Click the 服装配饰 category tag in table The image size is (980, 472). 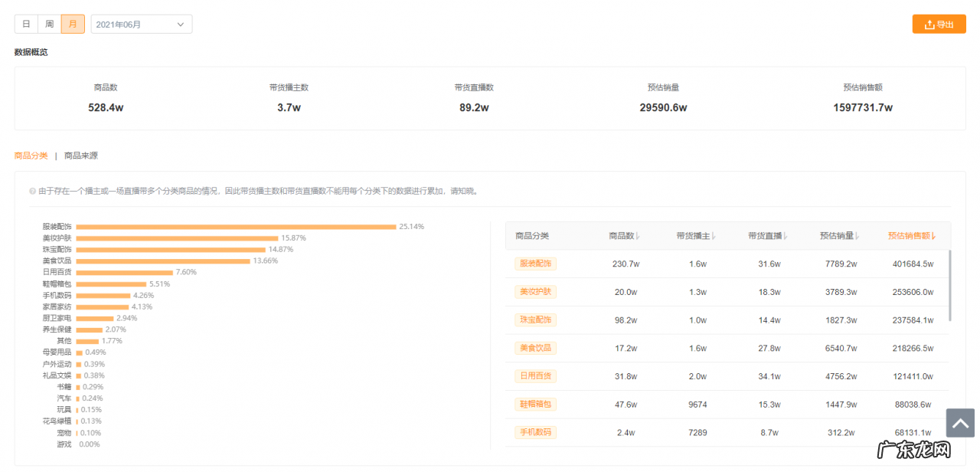pos(535,264)
